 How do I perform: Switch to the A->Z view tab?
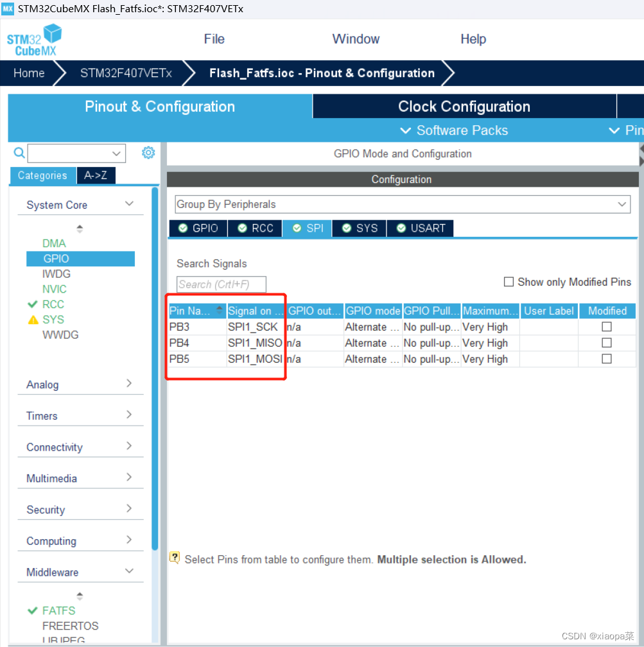click(x=96, y=175)
